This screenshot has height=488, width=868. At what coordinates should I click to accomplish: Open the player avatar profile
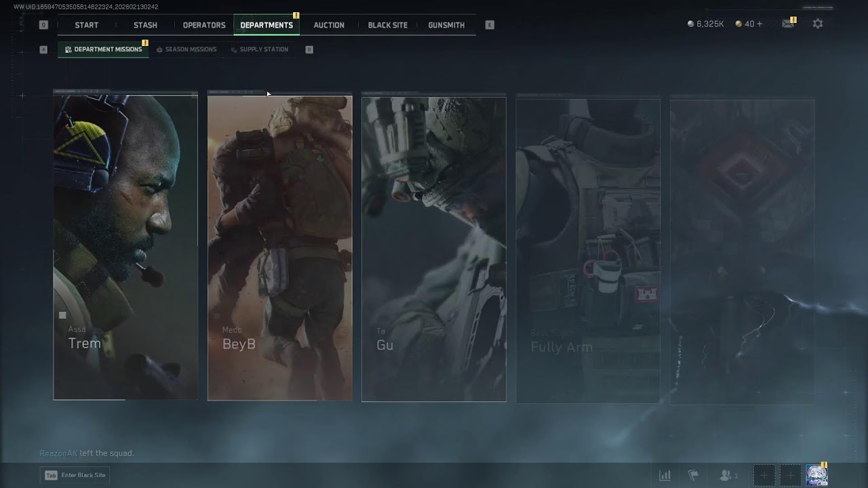(816, 475)
